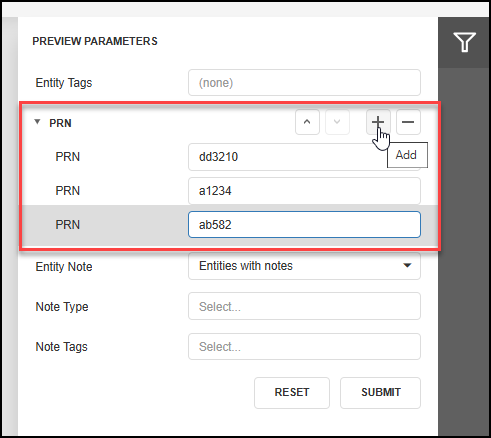
Task: Click the minus remove button for PRN
Action: [x=408, y=122]
